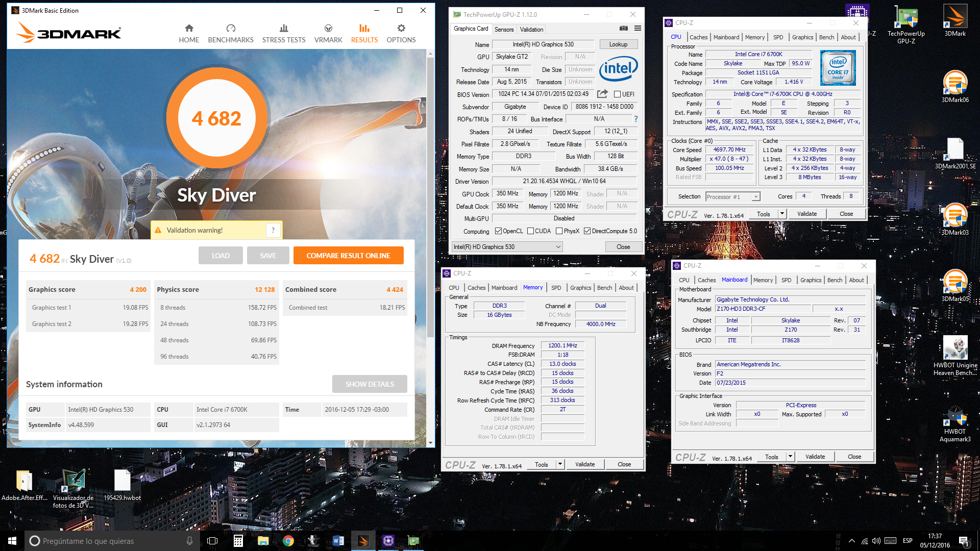The height and width of the screenshot is (551, 980).
Task: Toggle the CUDA checkbox in GPU-Z
Action: 530,231
